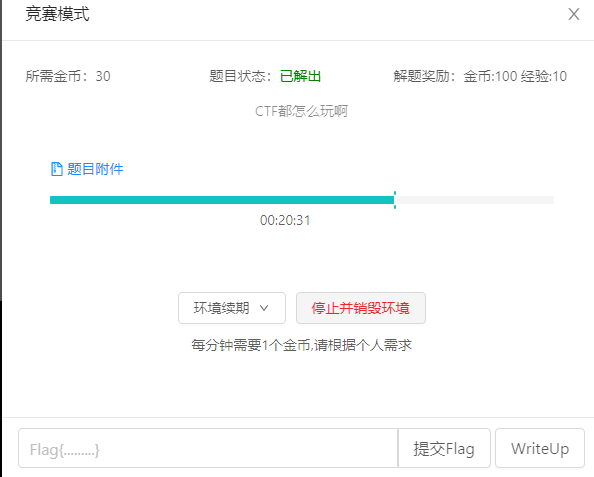
Task: Click the chevron arrow in the 环境续期 button
Action: tap(264, 308)
